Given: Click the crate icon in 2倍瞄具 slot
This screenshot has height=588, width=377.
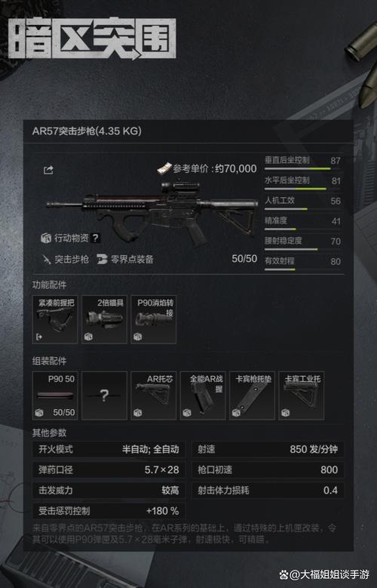Looking at the screenshot, I should tap(88, 337).
